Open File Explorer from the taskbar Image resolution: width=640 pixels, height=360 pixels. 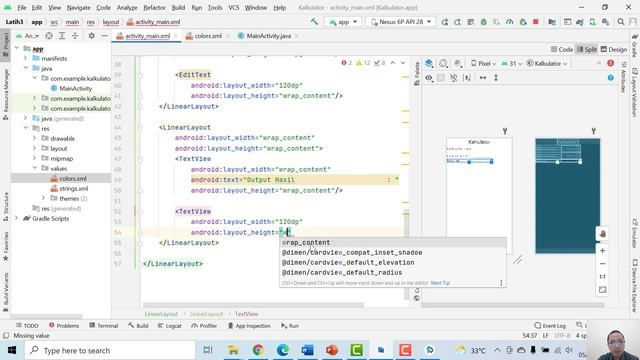coord(233,350)
